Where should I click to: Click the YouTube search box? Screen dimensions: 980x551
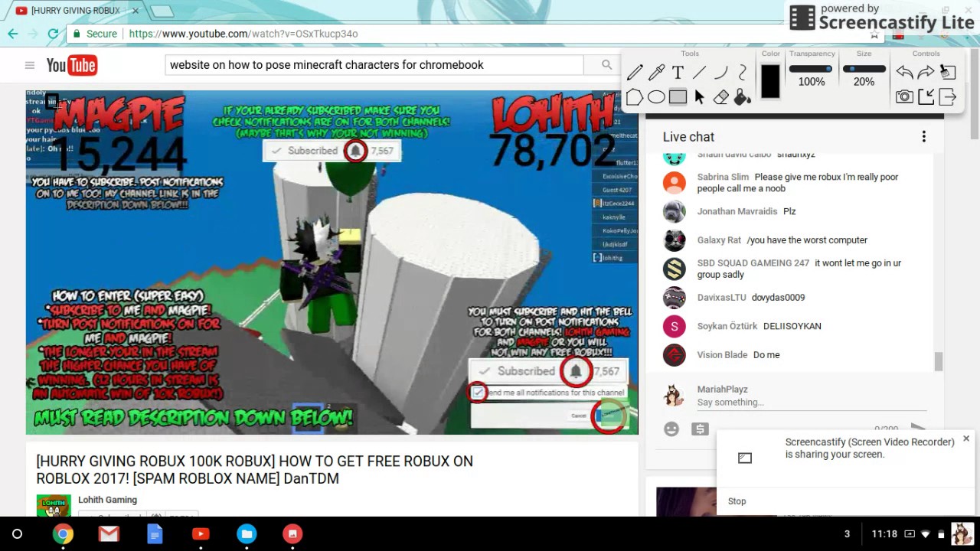pyautogui.click(x=374, y=65)
